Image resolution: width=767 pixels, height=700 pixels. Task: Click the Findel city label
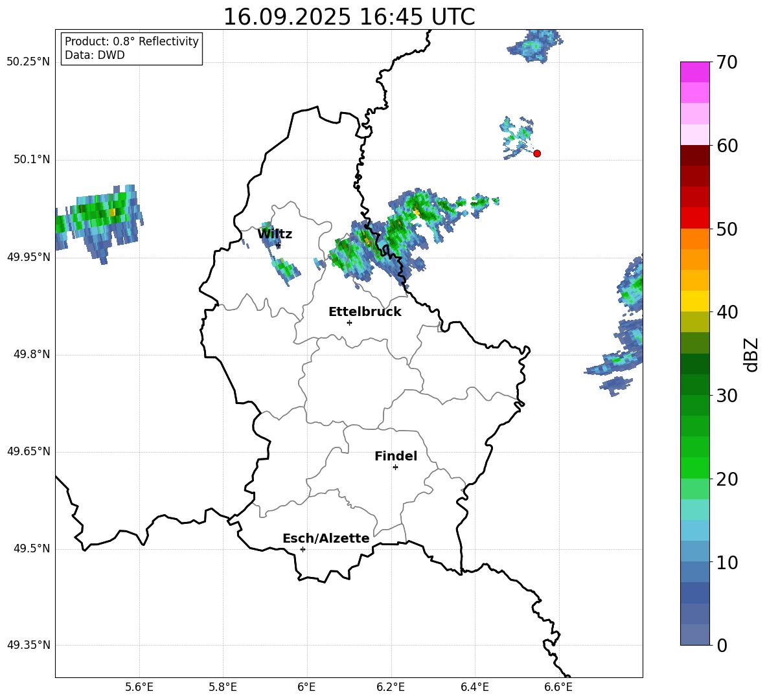[396, 456]
